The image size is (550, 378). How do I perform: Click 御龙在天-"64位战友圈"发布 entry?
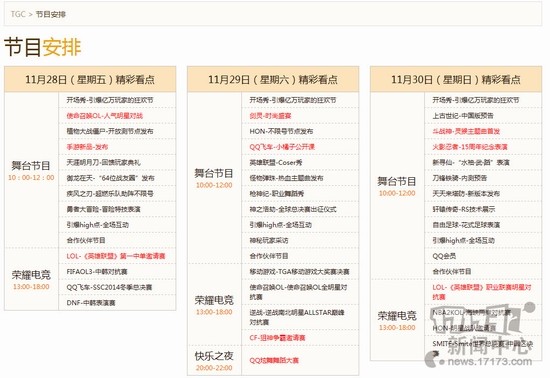[110, 178]
